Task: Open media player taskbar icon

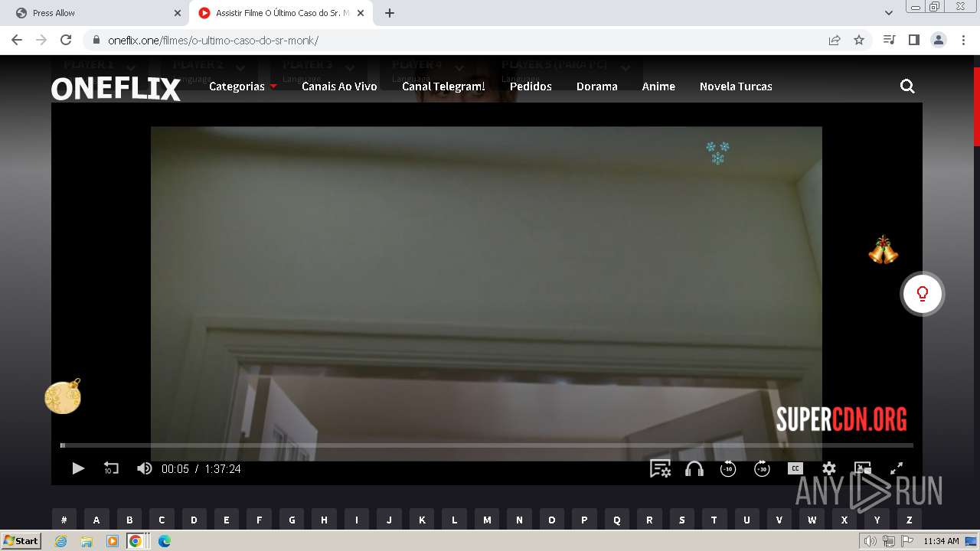Action: pyautogui.click(x=113, y=541)
